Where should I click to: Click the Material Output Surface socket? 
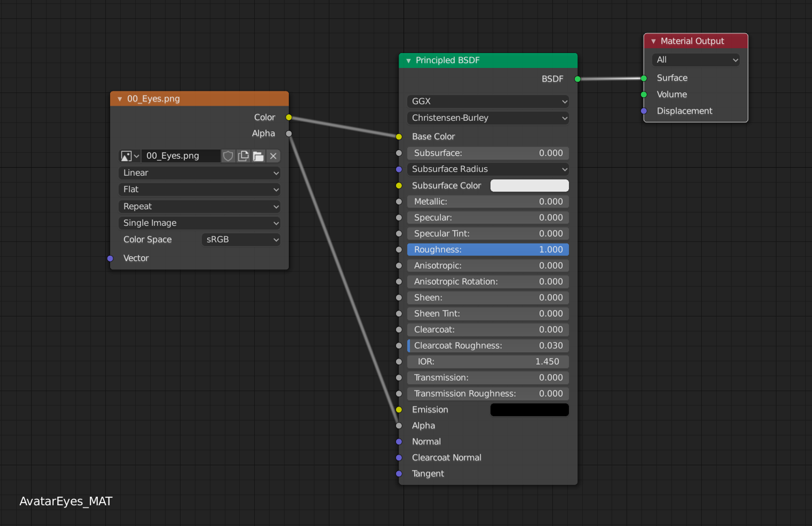pyautogui.click(x=644, y=78)
